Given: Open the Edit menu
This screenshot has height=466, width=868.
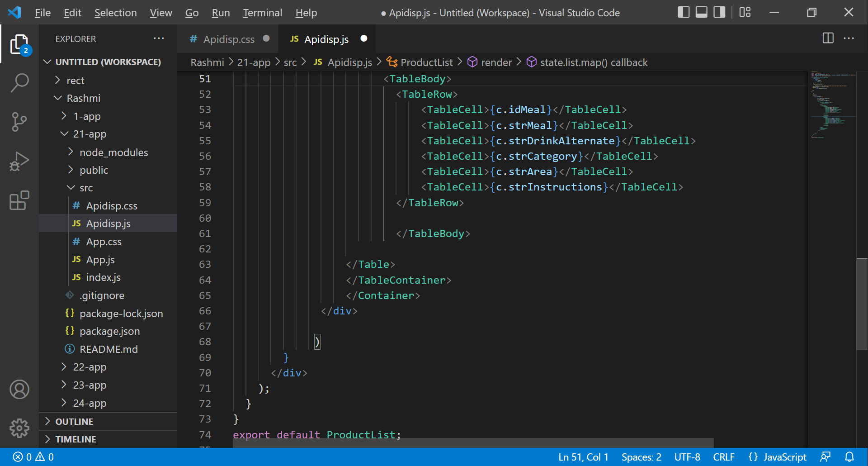Looking at the screenshot, I should [72, 13].
